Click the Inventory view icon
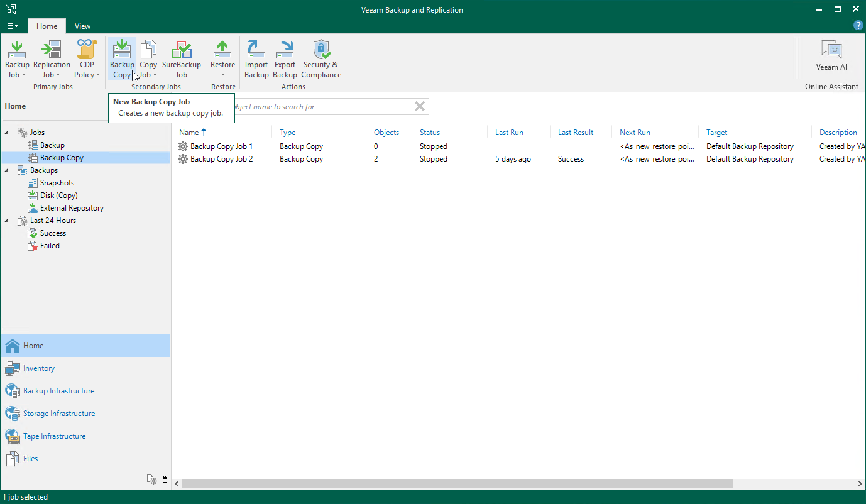This screenshot has width=866, height=504. click(x=13, y=368)
